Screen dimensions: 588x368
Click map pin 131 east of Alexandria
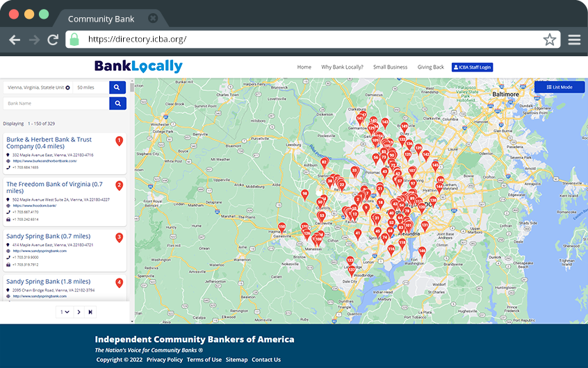pyautogui.click(x=425, y=226)
